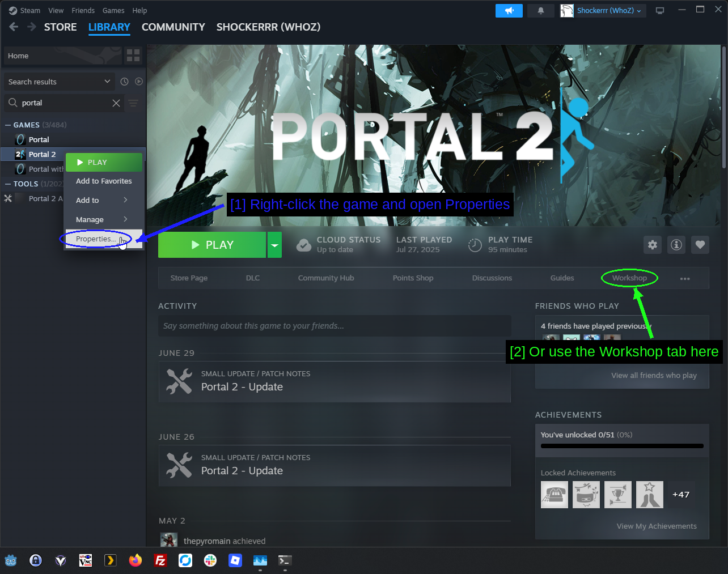Click the Big Picture mode monitor icon
The image size is (728, 574).
pos(660,11)
